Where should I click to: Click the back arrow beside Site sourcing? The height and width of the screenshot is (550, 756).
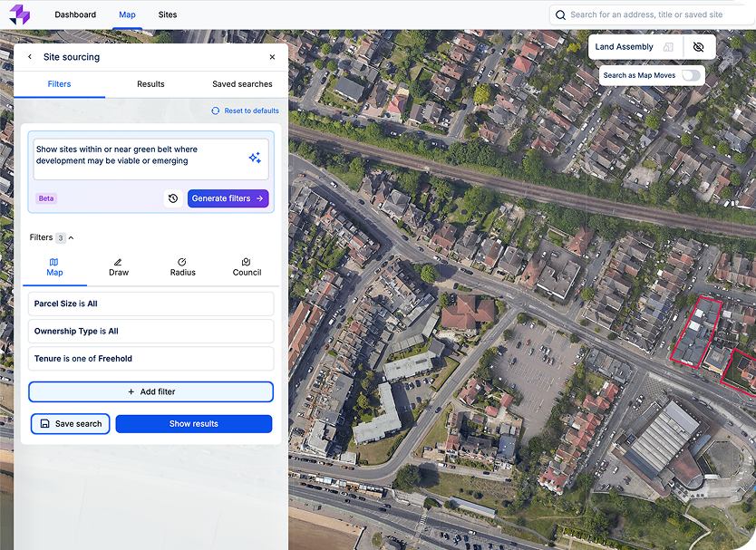coord(29,57)
